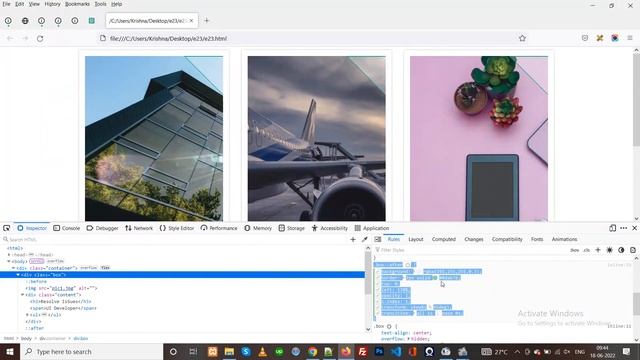
Task: Click the flex badge on container div
Action: point(105,268)
